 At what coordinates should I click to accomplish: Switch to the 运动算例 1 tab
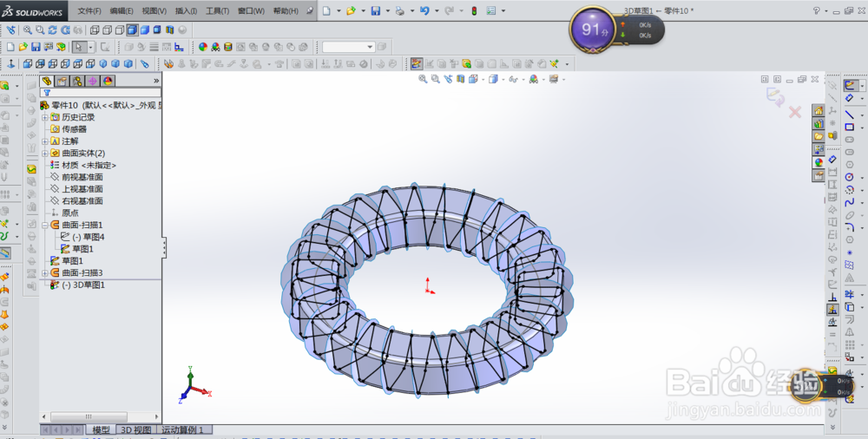pyautogui.click(x=182, y=429)
